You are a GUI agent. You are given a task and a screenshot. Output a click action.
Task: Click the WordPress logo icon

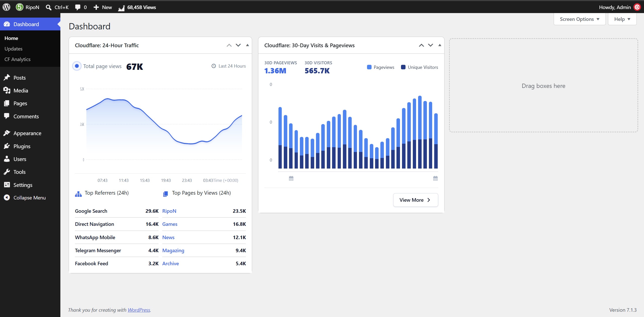tap(7, 7)
